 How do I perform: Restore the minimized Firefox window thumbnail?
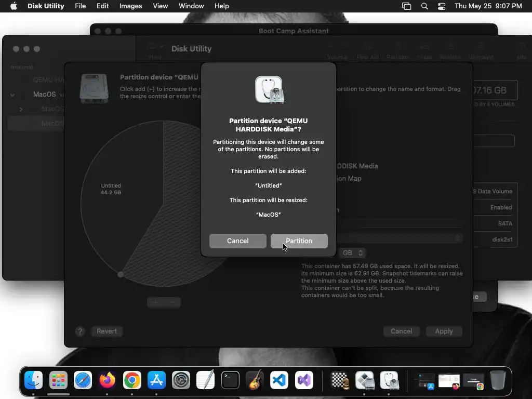(x=448, y=381)
